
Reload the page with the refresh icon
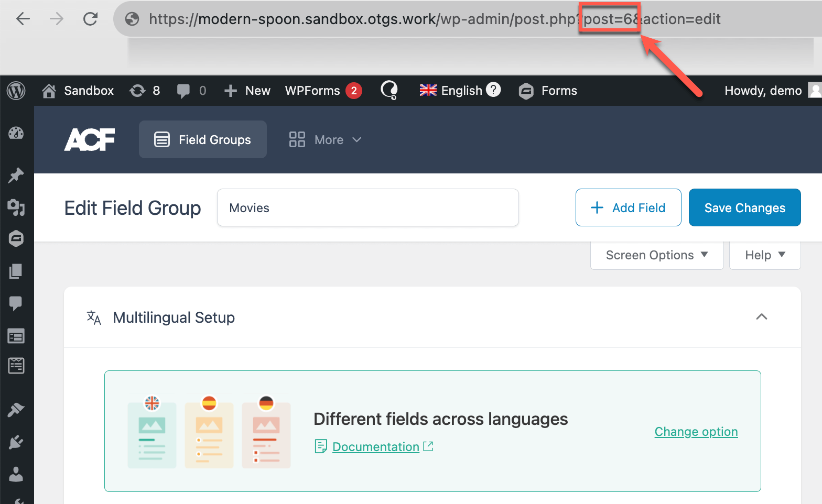tap(91, 19)
